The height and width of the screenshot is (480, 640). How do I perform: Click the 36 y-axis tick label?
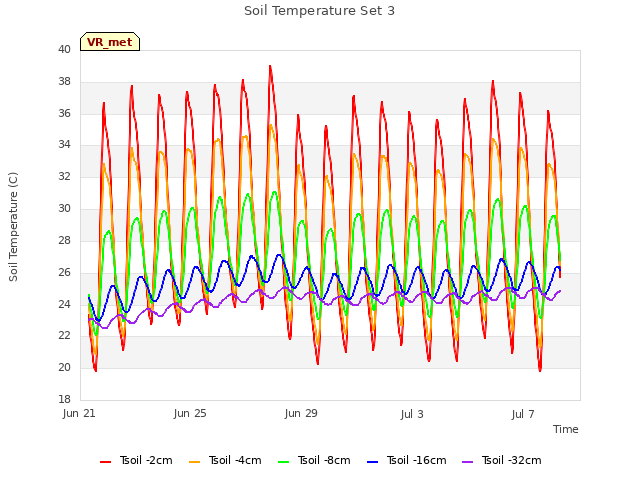tap(64, 113)
